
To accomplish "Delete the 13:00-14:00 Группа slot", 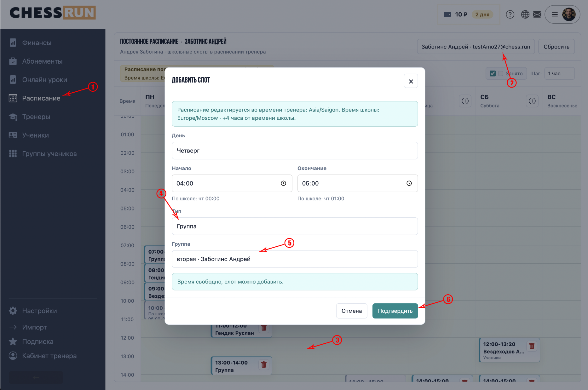I will [264, 364].
